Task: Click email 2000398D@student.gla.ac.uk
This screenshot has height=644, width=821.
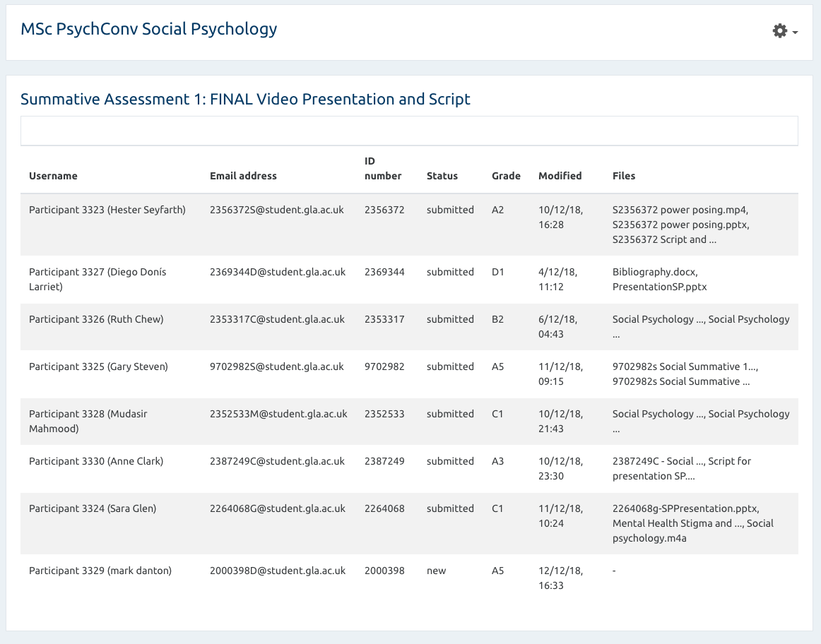Action: (x=278, y=571)
